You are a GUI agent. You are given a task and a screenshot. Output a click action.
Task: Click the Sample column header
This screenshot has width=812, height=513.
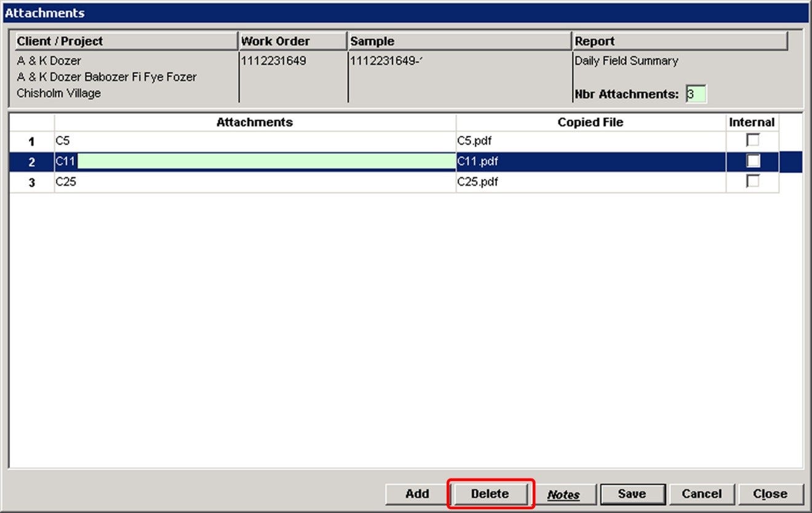coord(460,41)
